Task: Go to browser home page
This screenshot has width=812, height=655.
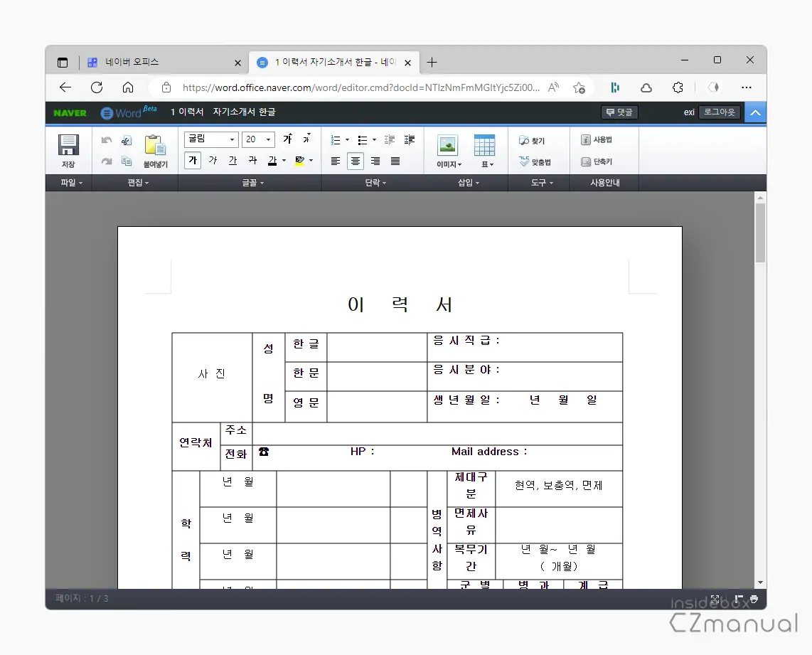Action: tap(128, 87)
